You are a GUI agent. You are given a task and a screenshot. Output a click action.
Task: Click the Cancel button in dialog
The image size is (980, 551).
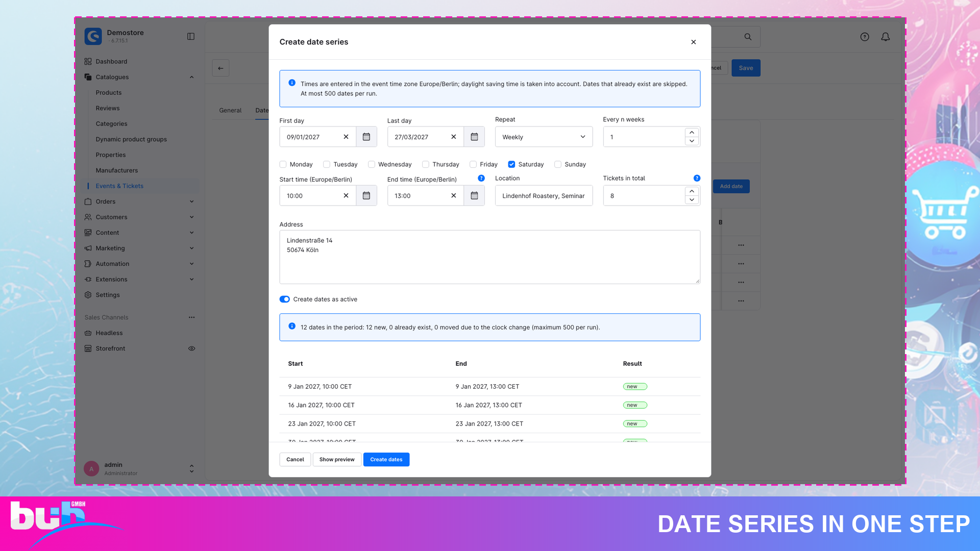(295, 460)
